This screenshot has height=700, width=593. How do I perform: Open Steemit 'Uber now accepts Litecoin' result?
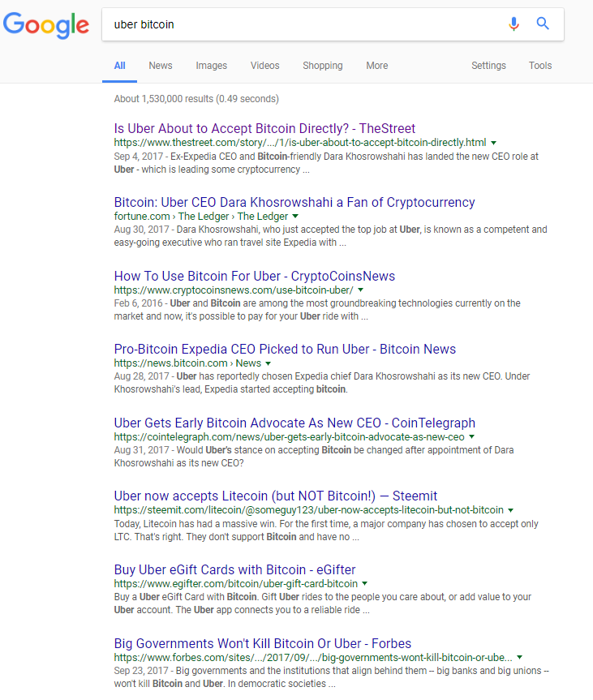click(x=276, y=496)
